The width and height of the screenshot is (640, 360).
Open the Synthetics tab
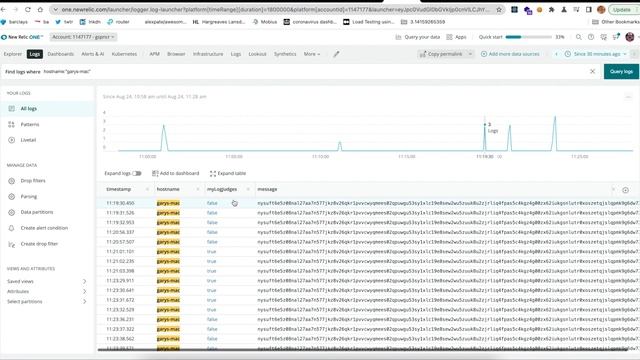285,54
